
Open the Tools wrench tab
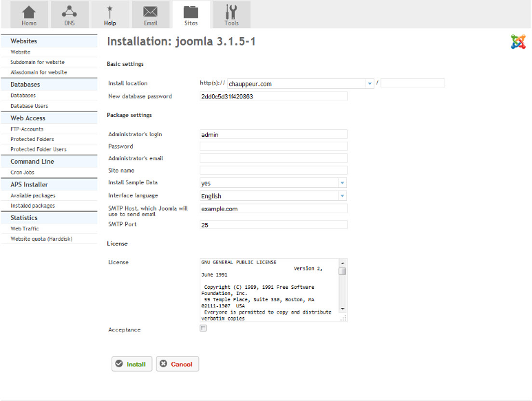tap(231, 14)
